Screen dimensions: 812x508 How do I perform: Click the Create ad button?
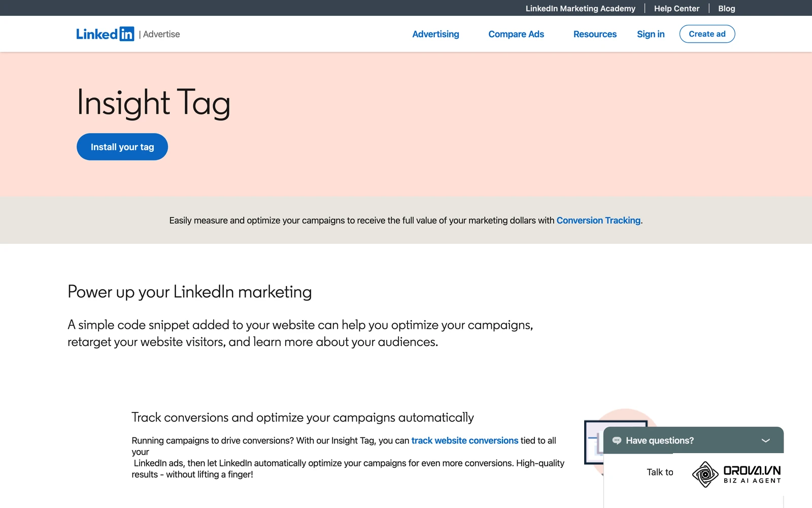[x=707, y=34]
